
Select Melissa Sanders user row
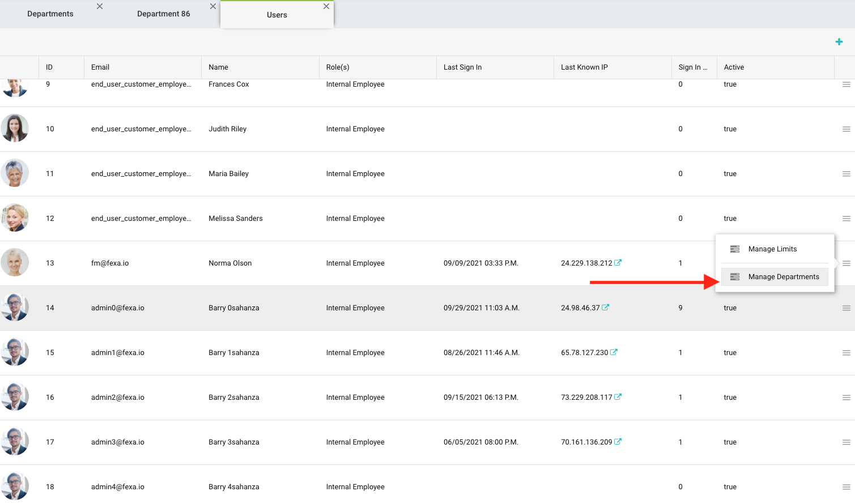236,219
